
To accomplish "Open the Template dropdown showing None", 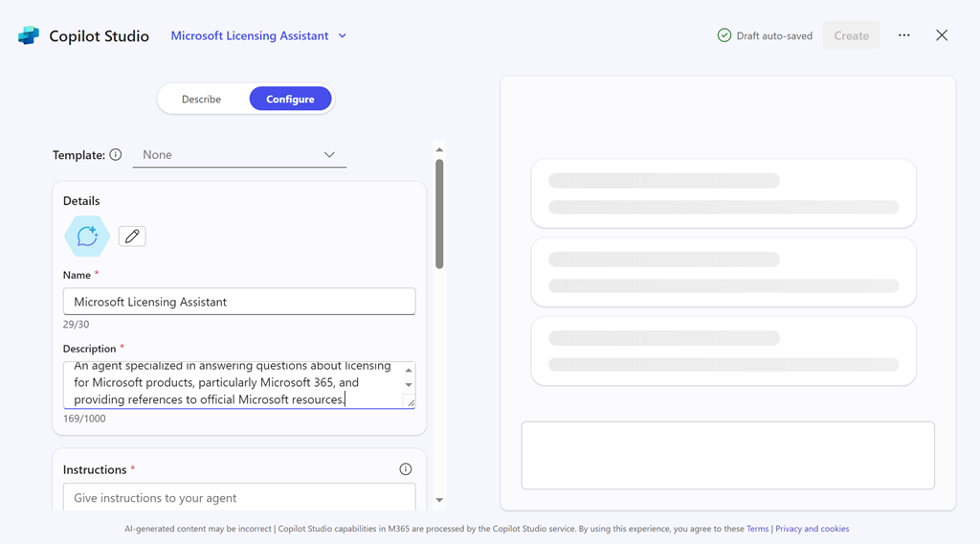I will point(239,155).
